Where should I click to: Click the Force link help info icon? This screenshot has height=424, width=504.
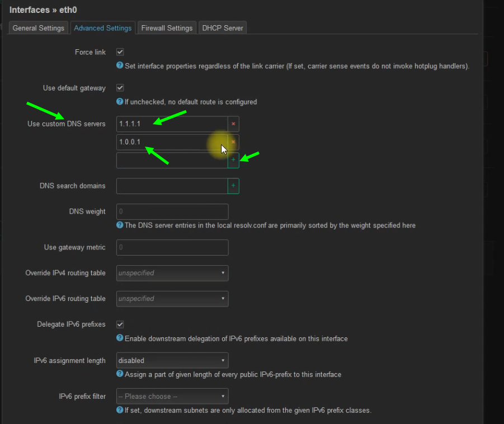tap(120, 66)
